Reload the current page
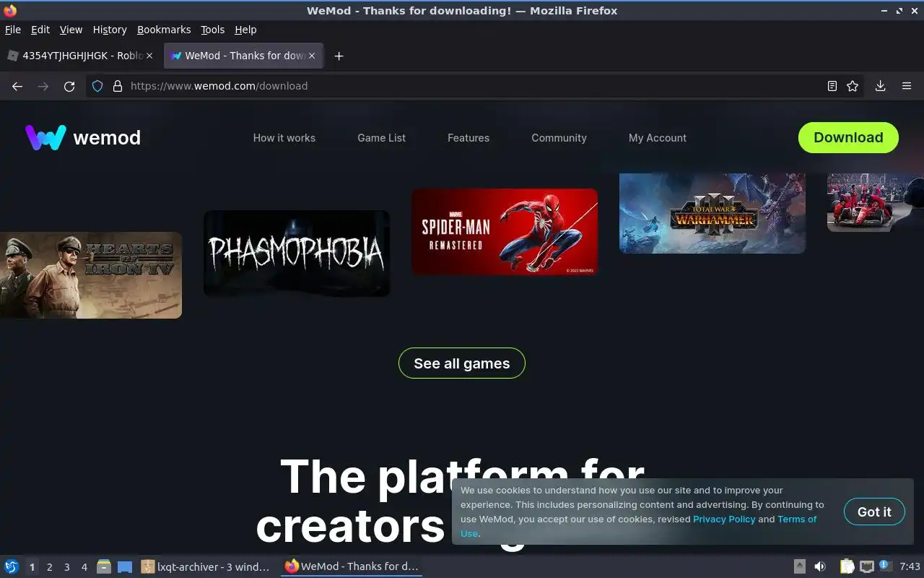Viewport: 924px width, 578px height. click(x=69, y=86)
